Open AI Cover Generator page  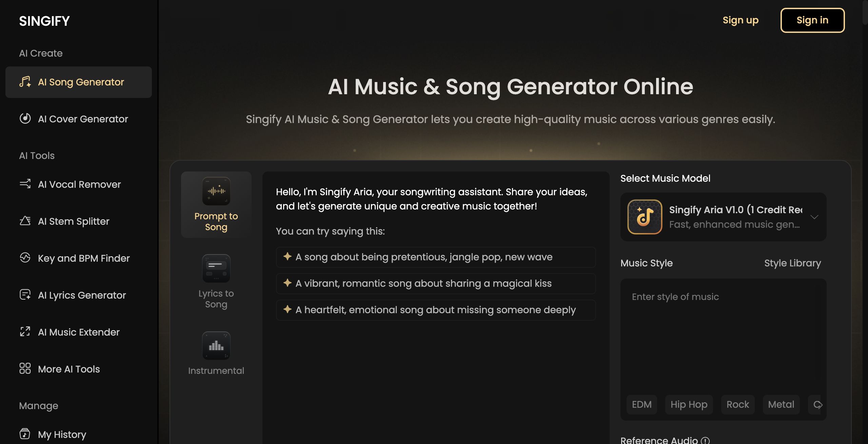pos(79,119)
